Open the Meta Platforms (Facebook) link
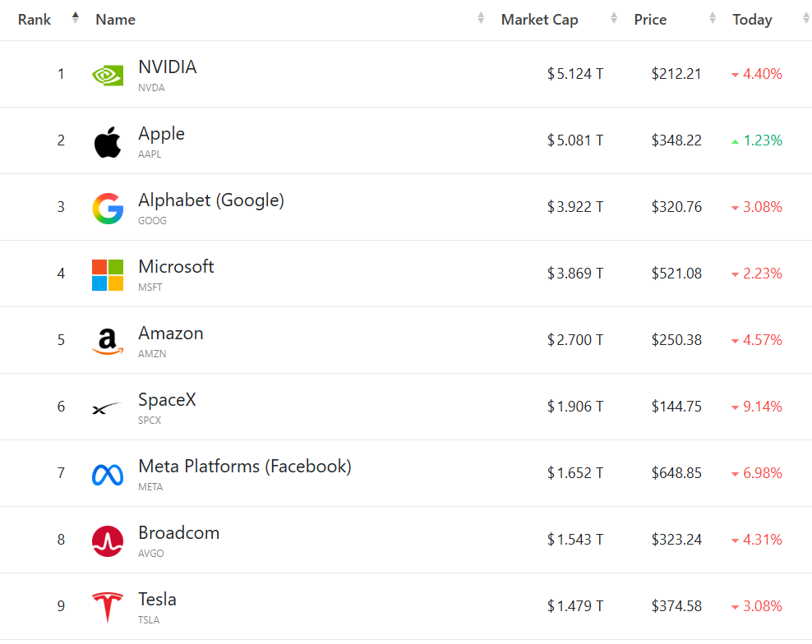The height and width of the screenshot is (644, 812). pyautogui.click(x=245, y=467)
